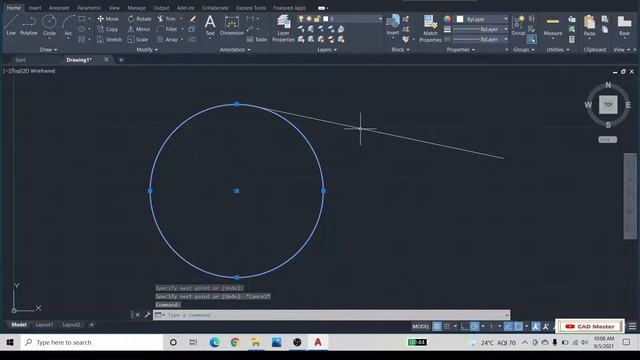Select the Dimension tool
Screen dimensions: 640x360
[231, 25]
